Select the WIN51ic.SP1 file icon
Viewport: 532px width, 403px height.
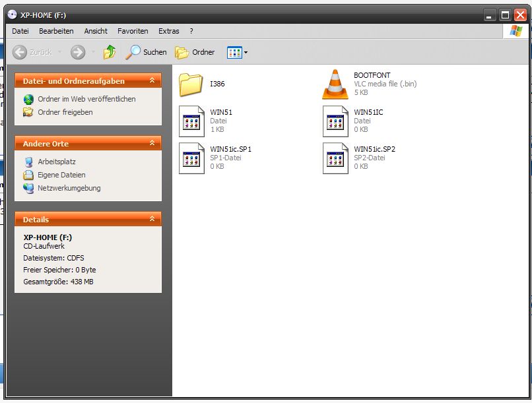pos(191,158)
